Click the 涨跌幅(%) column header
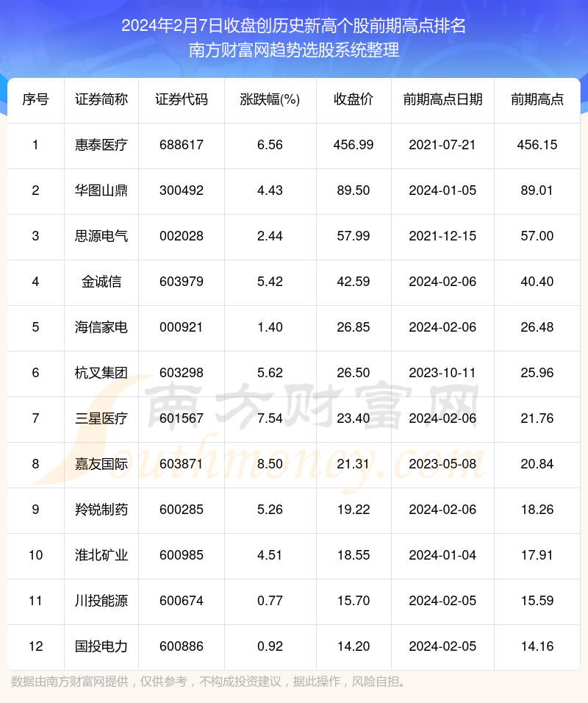Image resolution: width=588 pixels, height=703 pixels. coord(270,99)
